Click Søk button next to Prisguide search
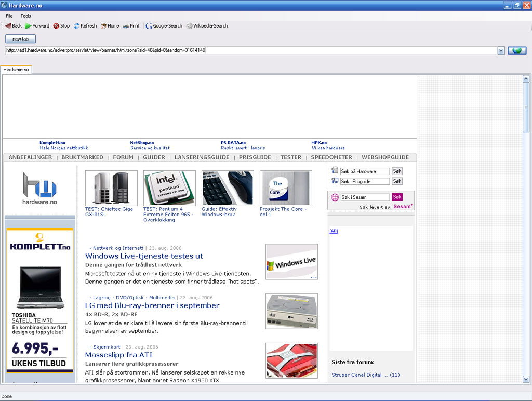532x401 pixels. coord(397,181)
